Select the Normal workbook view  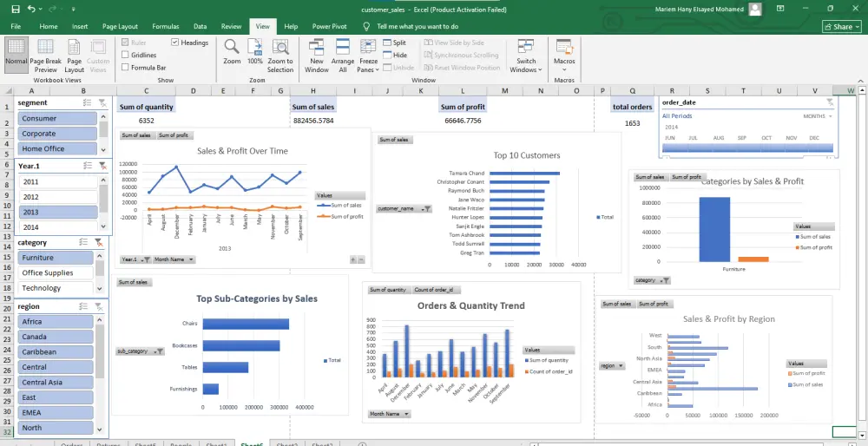click(x=16, y=56)
